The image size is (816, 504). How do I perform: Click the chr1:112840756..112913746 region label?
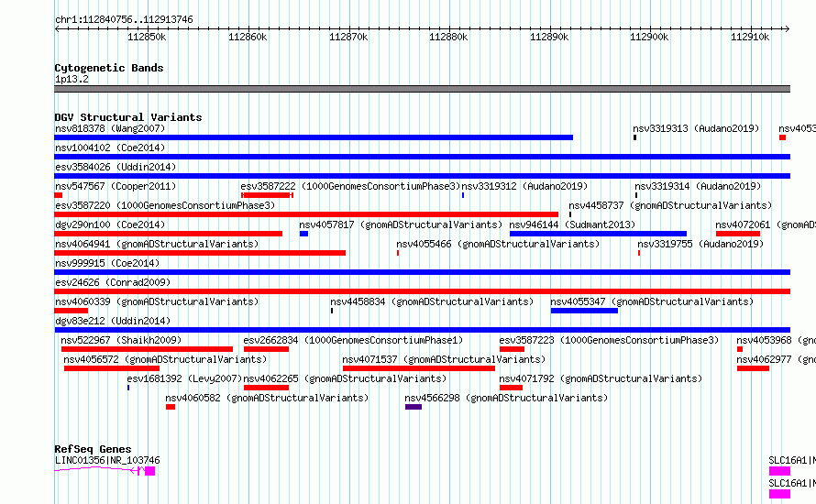coord(124,19)
